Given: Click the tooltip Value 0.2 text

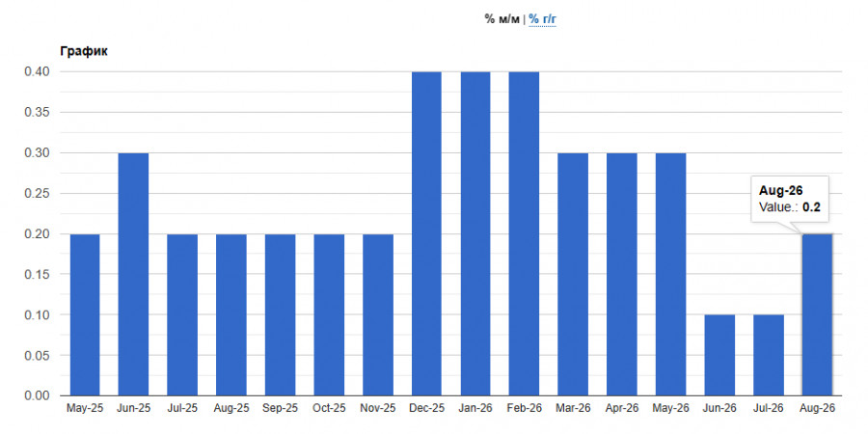Looking at the screenshot, I should pos(790,207).
